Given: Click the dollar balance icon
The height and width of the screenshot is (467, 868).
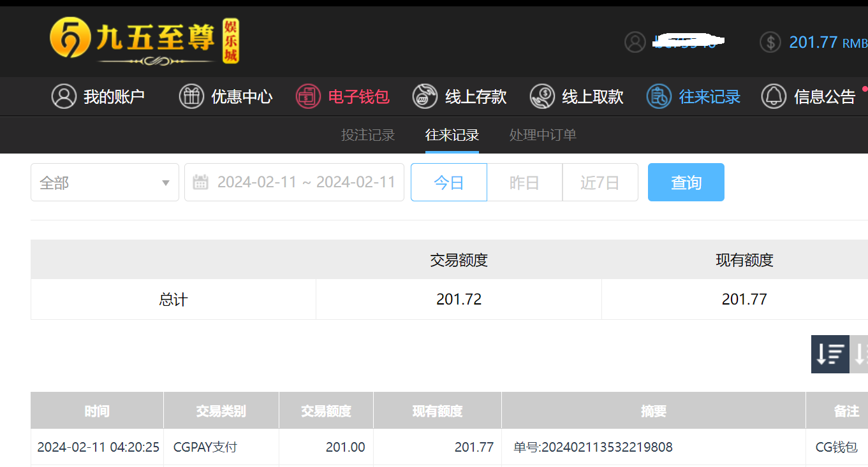Looking at the screenshot, I should tap(770, 42).
